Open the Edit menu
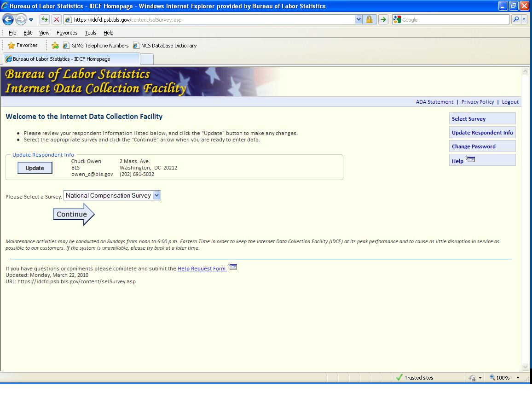532x398 pixels. pos(28,33)
